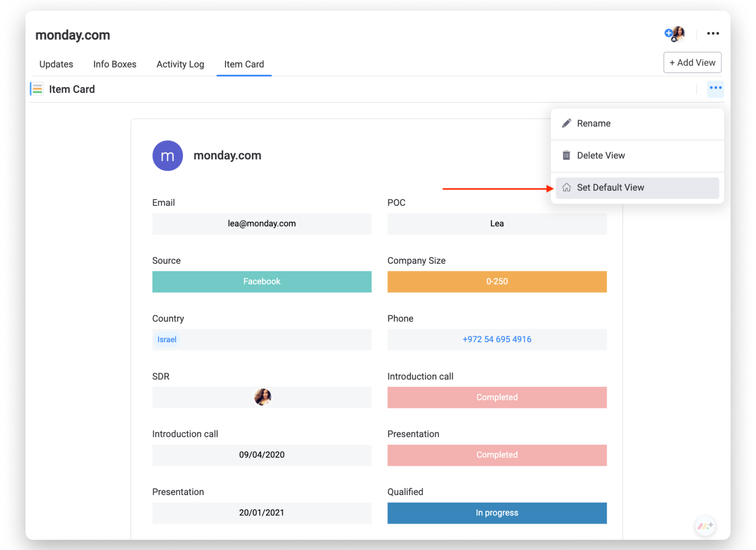Open the blue Item Card view options menu
The width and height of the screenshot is (756, 550).
[x=715, y=89]
